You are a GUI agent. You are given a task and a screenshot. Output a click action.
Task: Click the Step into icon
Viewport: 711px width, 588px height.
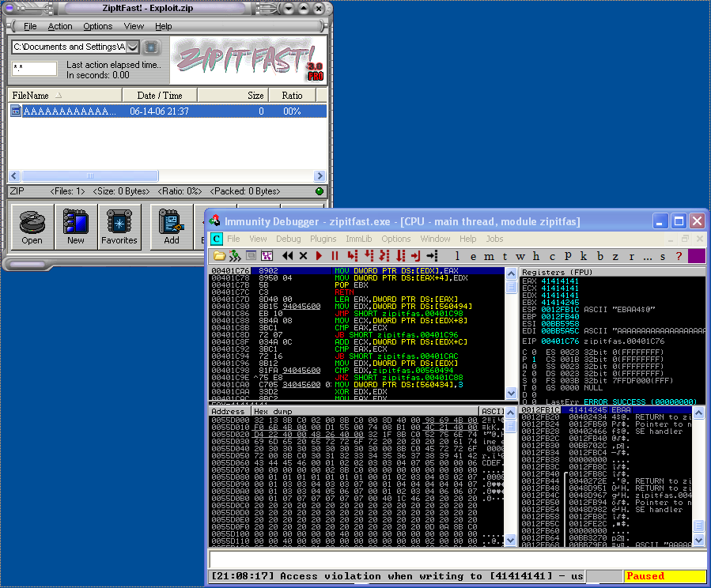[352, 256]
